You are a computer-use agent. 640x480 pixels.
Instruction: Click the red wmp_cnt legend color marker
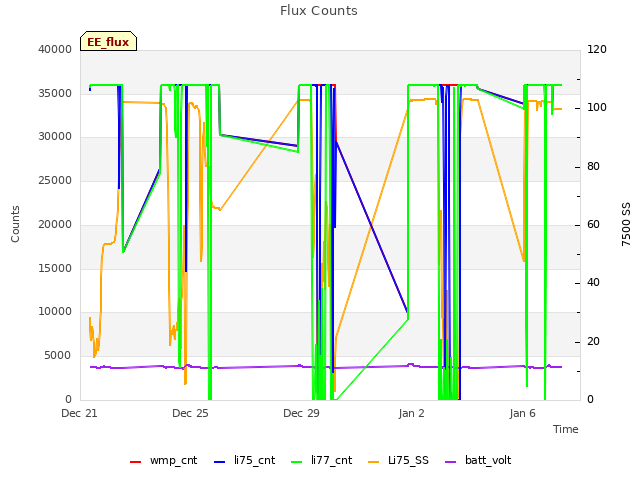135,462
